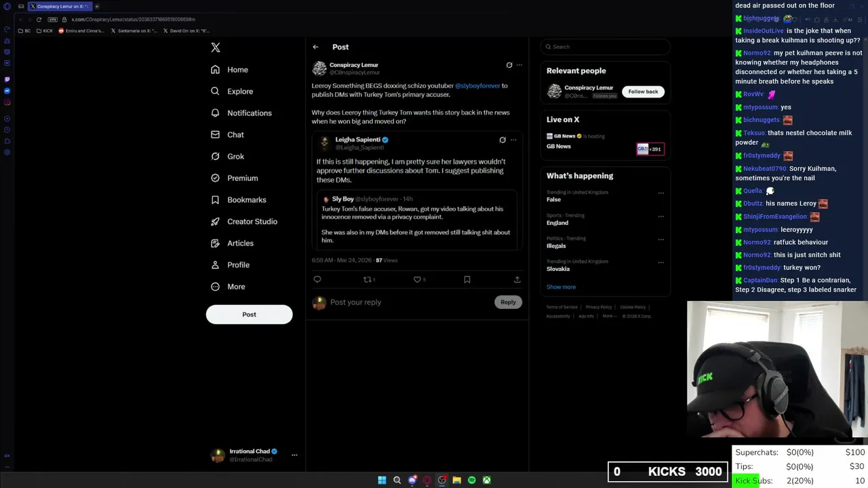Open the three-dot menu on Conspiracy Lemur's post
The width and height of the screenshot is (868, 488).
point(519,65)
